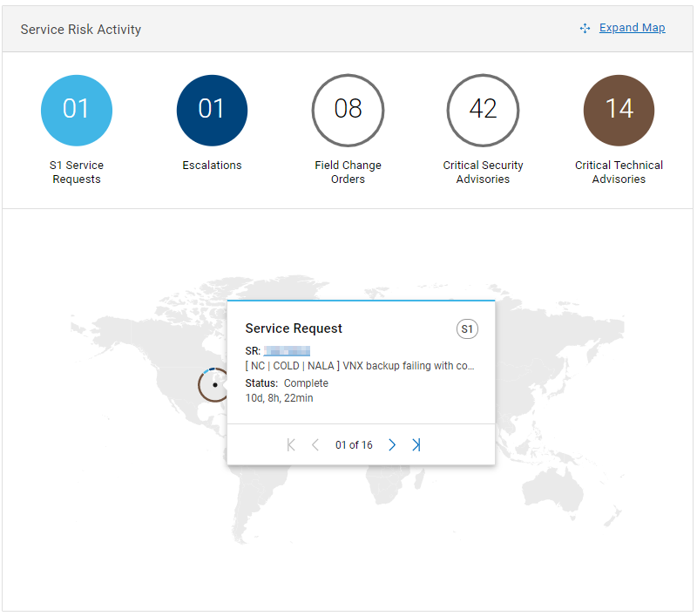Select the brown Critical Technical Advisories circle
The height and width of the screenshot is (616, 697).
click(x=619, y=110)
